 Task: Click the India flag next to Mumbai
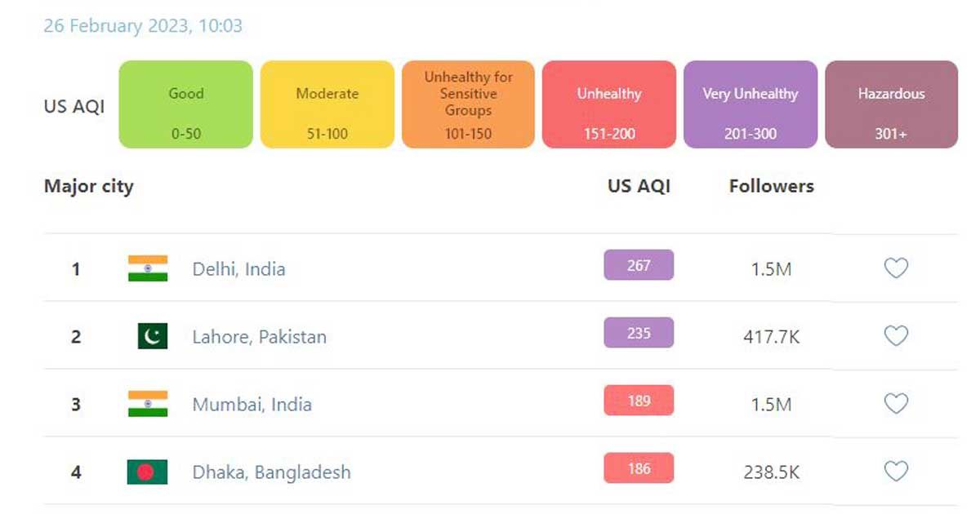pos(148,404)
